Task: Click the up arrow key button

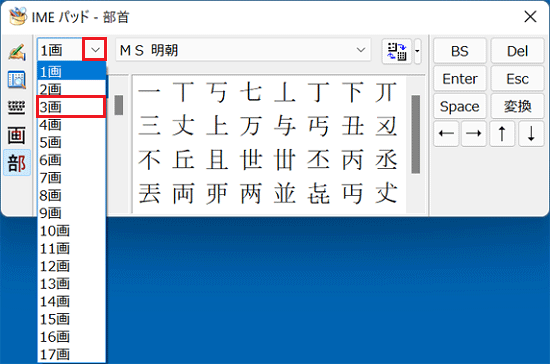Action: pos(502,134)
